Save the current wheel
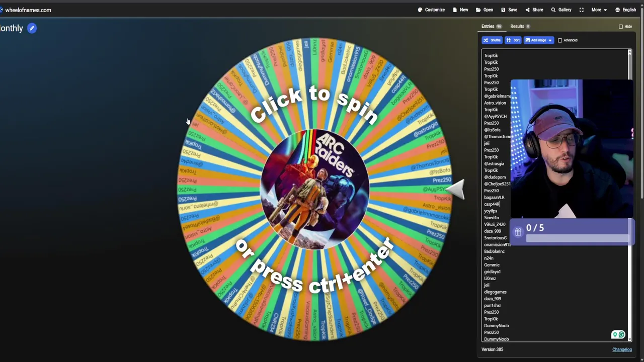This screenshot has height=362, width=644. [509, 10]
